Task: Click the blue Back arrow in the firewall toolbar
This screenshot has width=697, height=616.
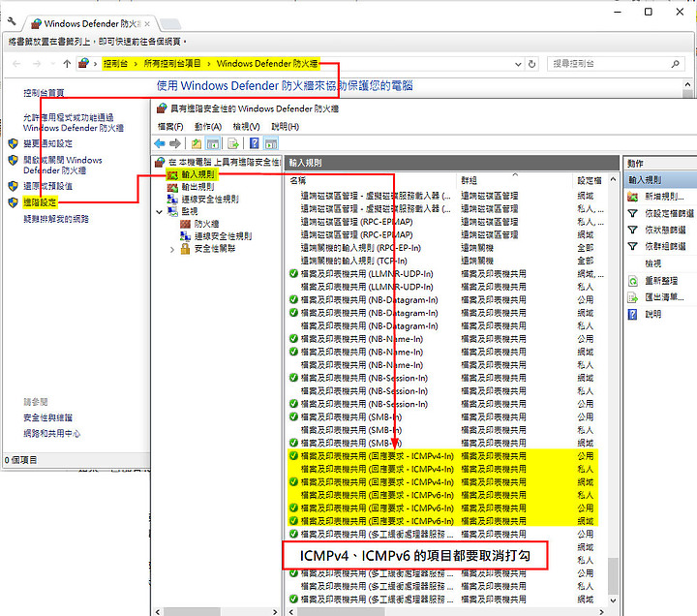Action: coord(160,143)
